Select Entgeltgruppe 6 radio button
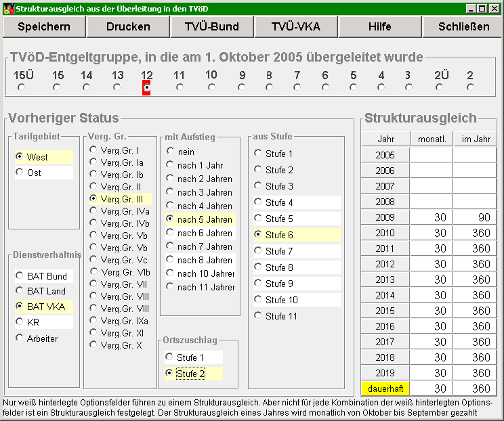Screen dimensions: 504x421 pos(325,87)
